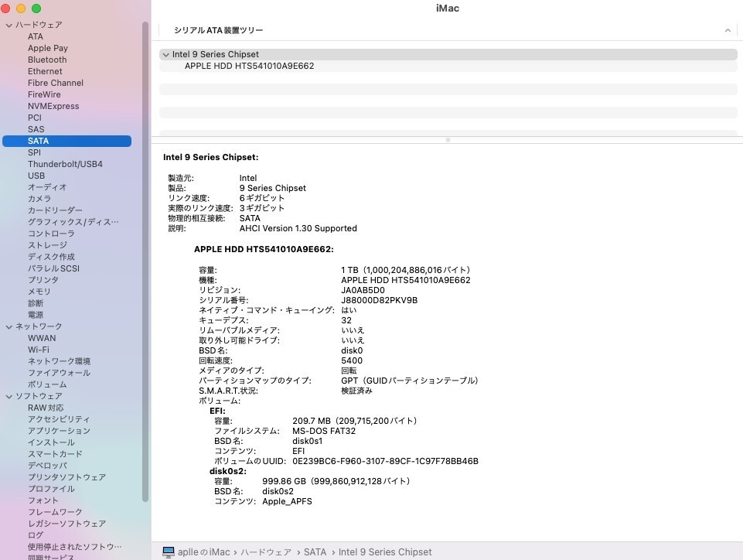
Task: Select APPLE HDD HTS541010A9E662 in the device tree
Action: coord(249,66)
